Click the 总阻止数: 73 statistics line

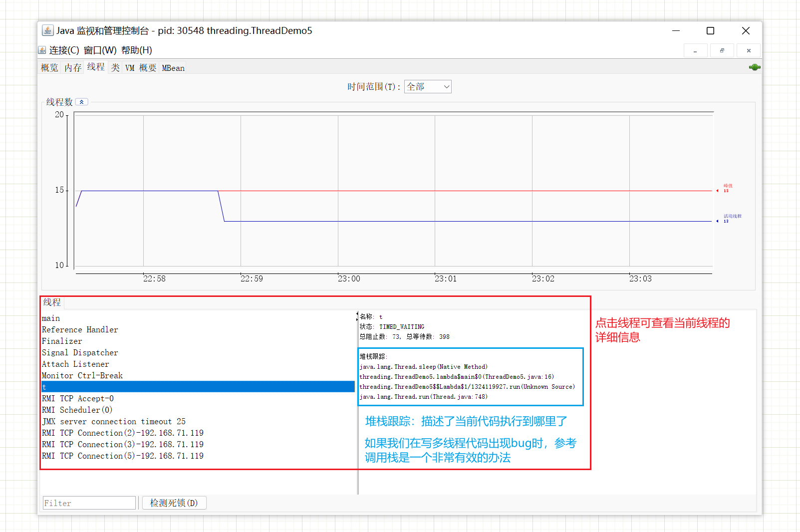405,337
